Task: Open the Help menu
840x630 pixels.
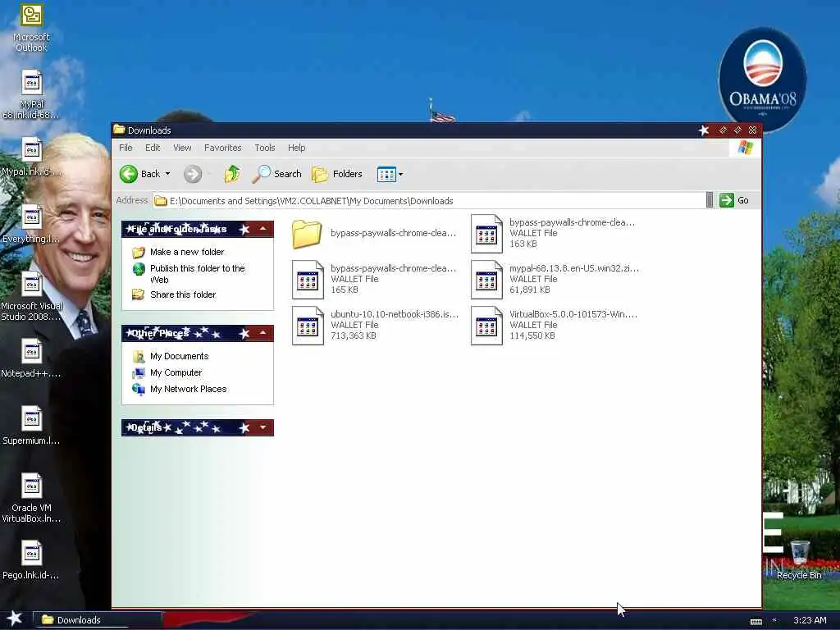Action: coord(296,148)
